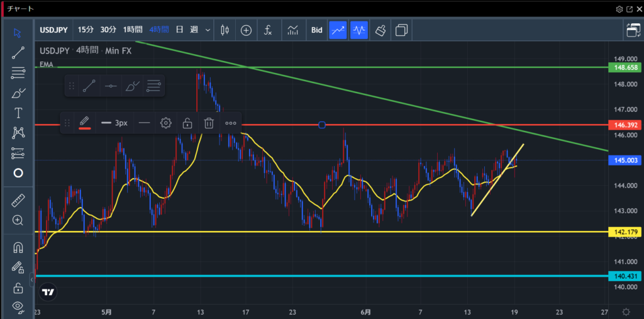644x319 pixels.
Task: Select the 4時間 timeframe
Action: coord(158,30)
